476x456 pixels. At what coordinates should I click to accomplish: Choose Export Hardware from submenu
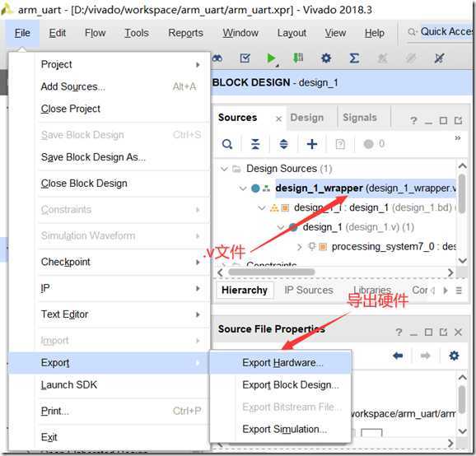[281, 362]
